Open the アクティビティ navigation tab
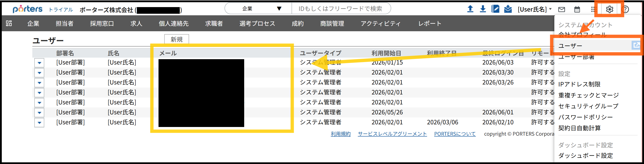Viewport: 644px width, 164px height. coord(381,23)
